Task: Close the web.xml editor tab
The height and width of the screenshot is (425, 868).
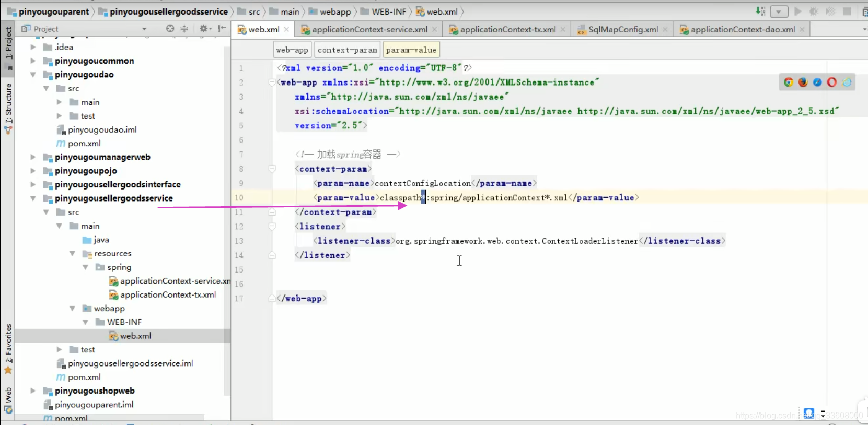Action: (286, 29)
